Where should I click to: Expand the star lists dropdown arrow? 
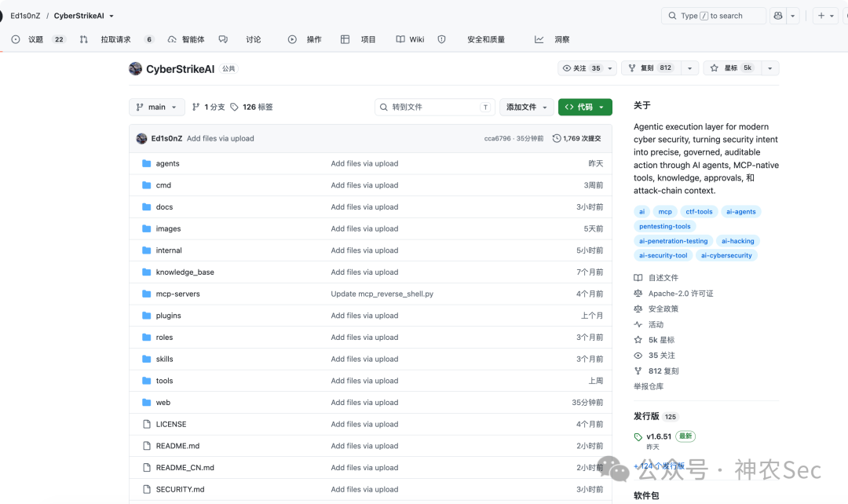pos(770,68)
